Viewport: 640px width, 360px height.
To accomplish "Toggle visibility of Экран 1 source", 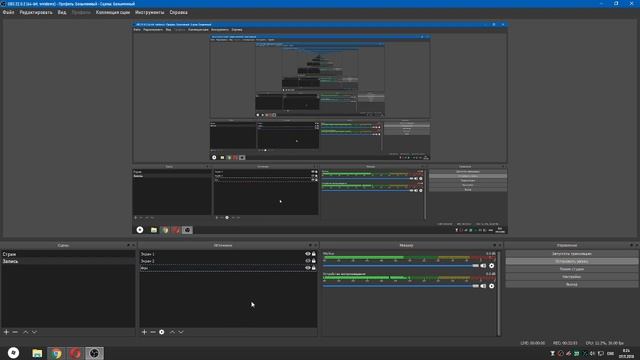I will 308,254.
